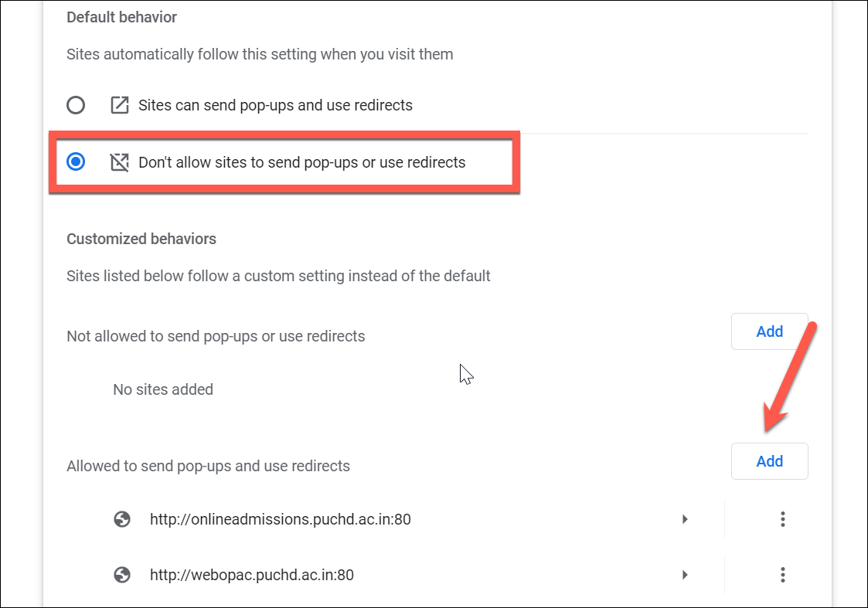Click the 'No sites added' placeholder text
Viewport: 868px width, 608px height.
pos(163,389)
